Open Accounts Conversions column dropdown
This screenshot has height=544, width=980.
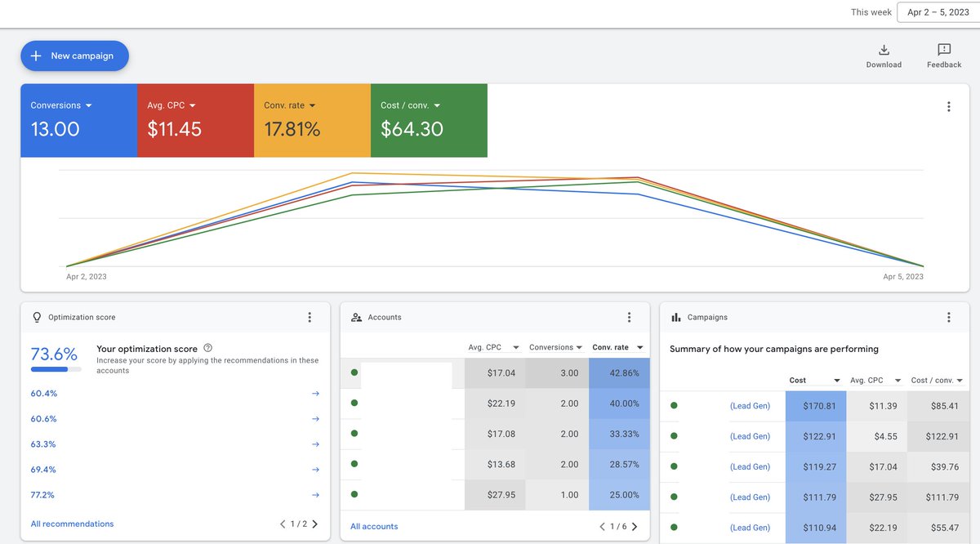[579, 348]
